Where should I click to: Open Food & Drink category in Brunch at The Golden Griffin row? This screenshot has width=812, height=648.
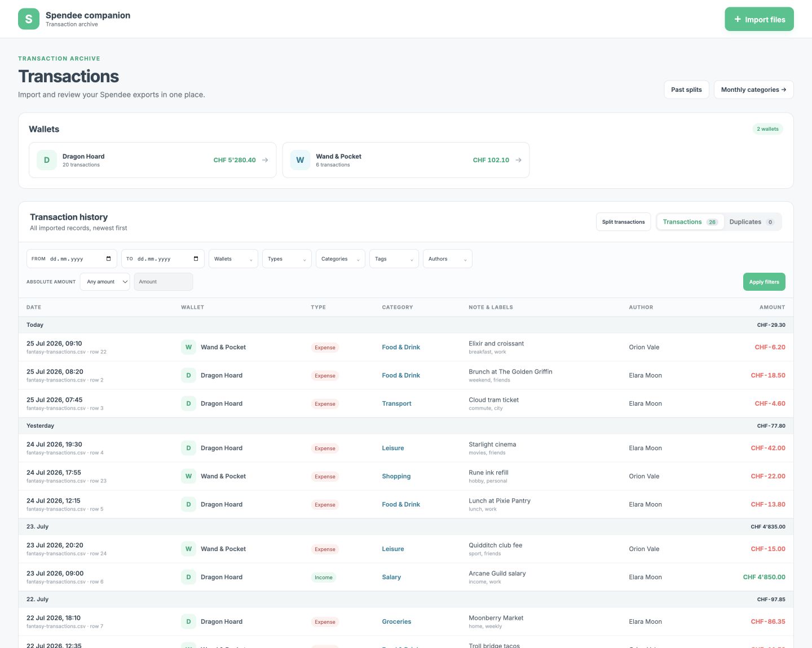(401, 375)
